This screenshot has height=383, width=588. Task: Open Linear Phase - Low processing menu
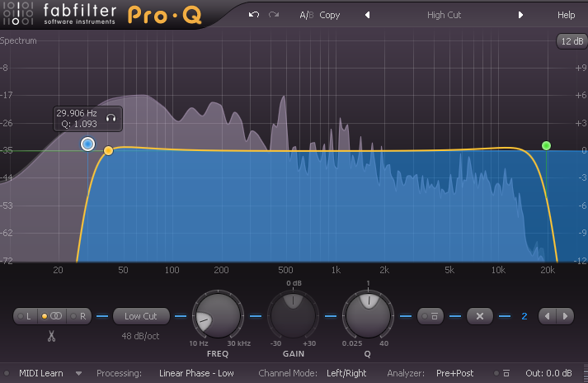tap(196, 373)
